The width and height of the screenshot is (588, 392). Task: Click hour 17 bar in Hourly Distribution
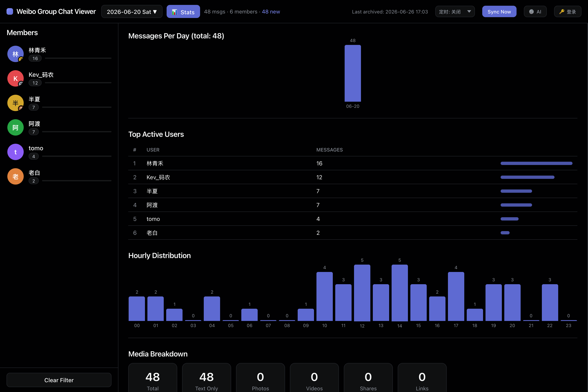coord(456,296)
